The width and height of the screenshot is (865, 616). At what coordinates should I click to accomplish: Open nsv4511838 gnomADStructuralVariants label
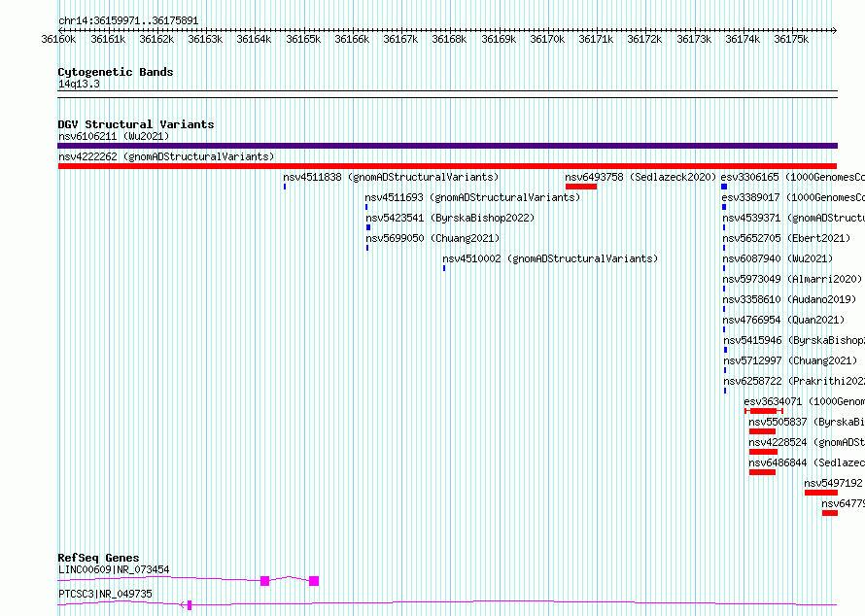coord(391,177)
